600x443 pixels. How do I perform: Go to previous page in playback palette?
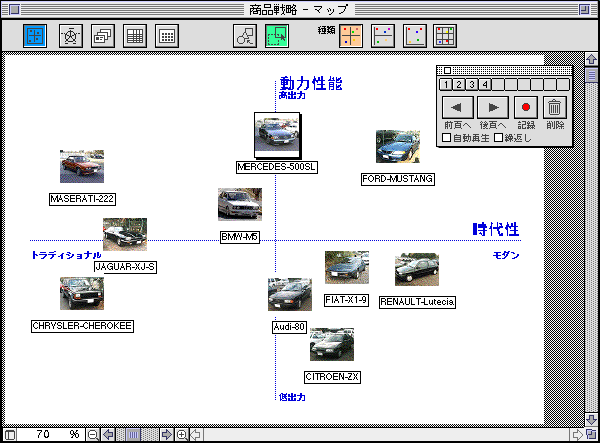[458, 107]
